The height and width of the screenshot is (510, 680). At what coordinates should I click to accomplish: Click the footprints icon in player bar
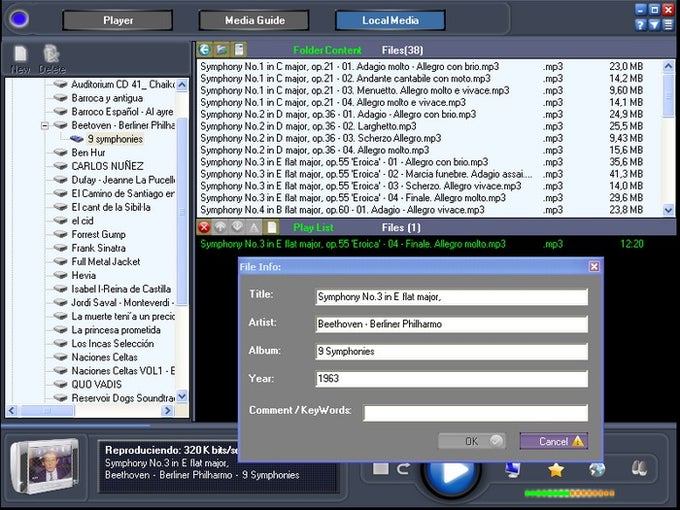[x=639, y=468]
